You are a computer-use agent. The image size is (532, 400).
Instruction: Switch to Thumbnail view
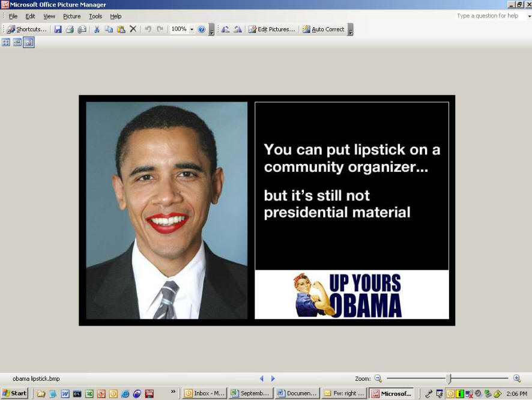tap(6, 42)
